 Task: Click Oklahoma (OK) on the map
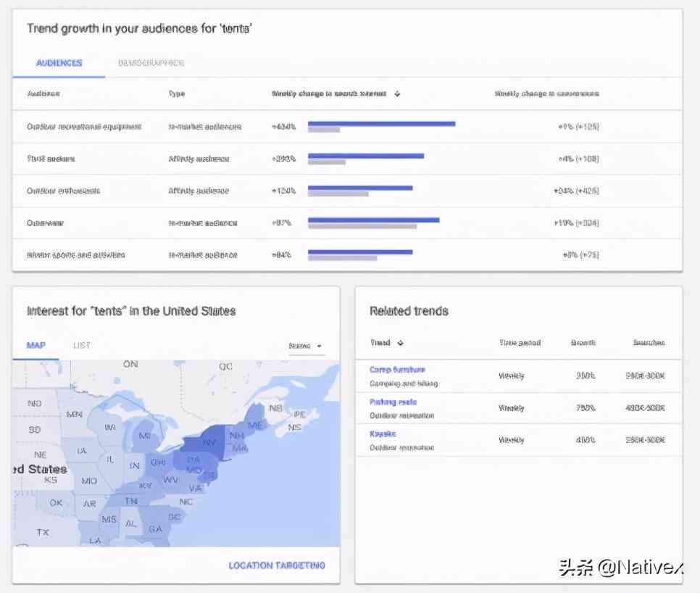56,503
